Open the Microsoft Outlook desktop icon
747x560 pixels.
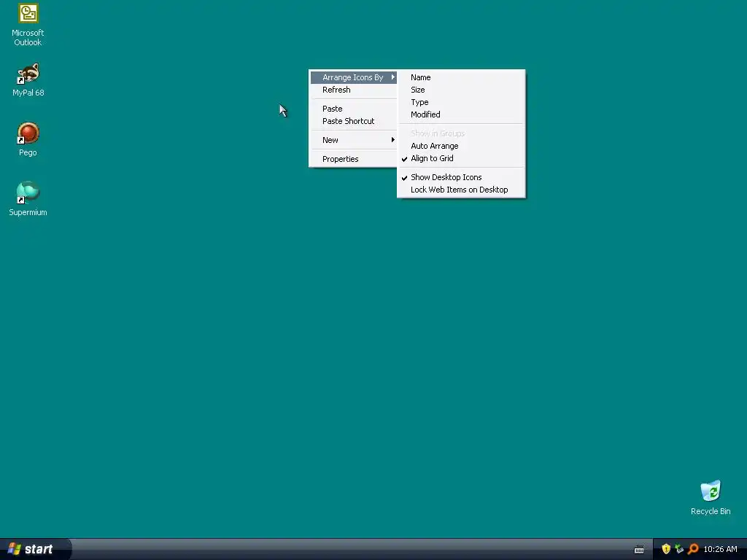pos(28,25)
